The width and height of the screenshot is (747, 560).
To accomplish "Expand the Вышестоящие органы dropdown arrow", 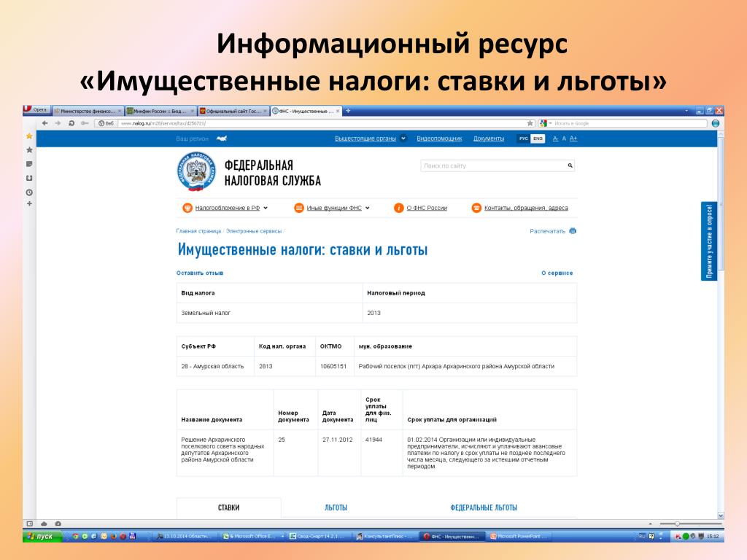I will click(403, 139).
